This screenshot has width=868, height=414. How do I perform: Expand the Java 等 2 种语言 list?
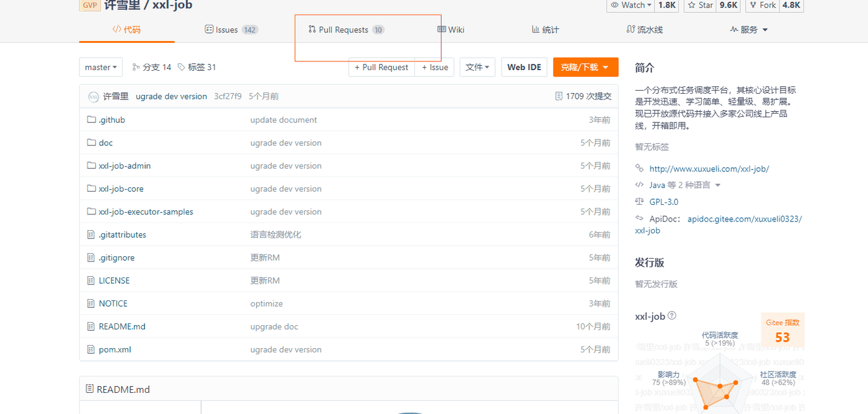pos(685,185)
